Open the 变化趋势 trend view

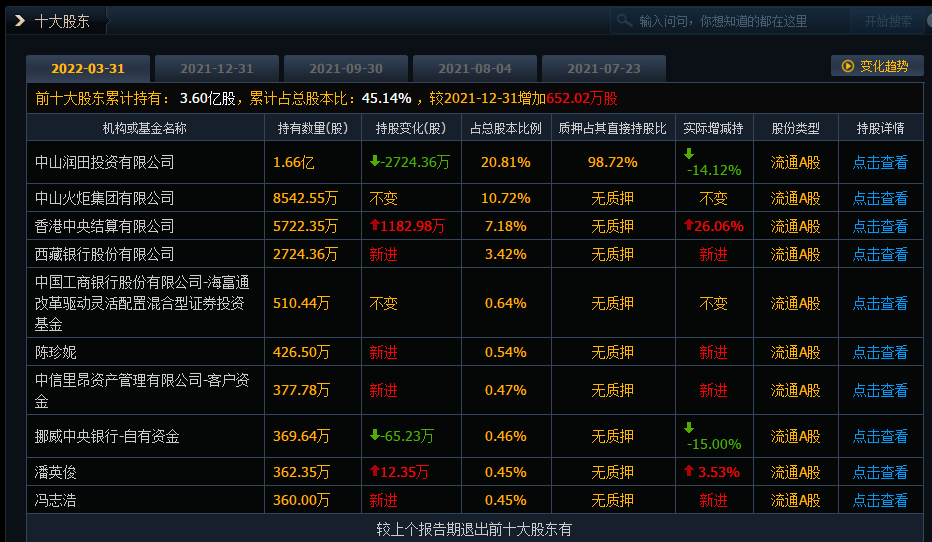point(877,66)
